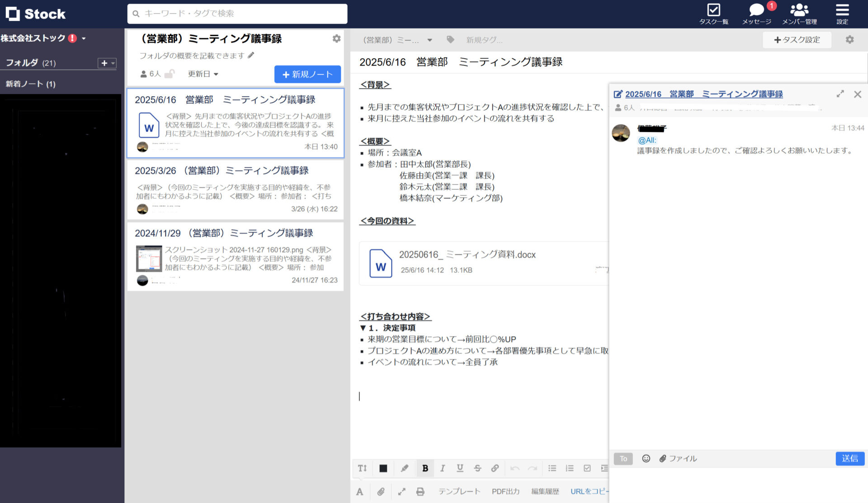Click the underline icon in the toolbar

tap(460, 468)
